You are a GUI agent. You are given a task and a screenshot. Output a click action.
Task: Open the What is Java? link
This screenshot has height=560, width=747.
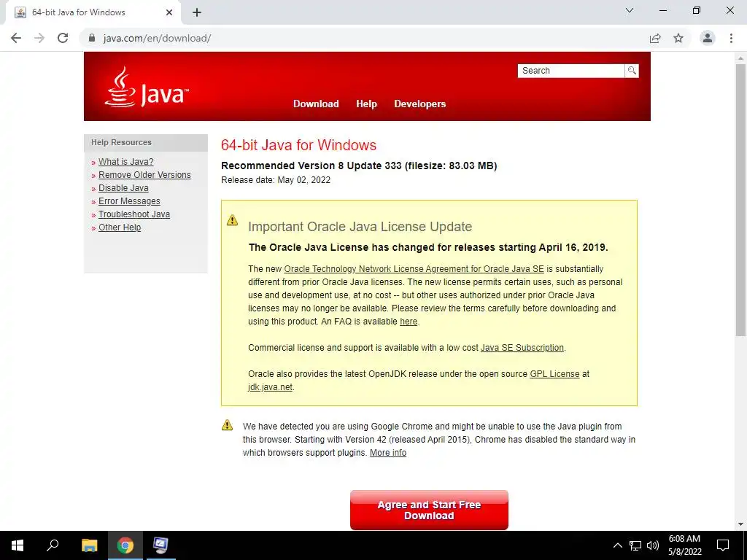[125, 162]
